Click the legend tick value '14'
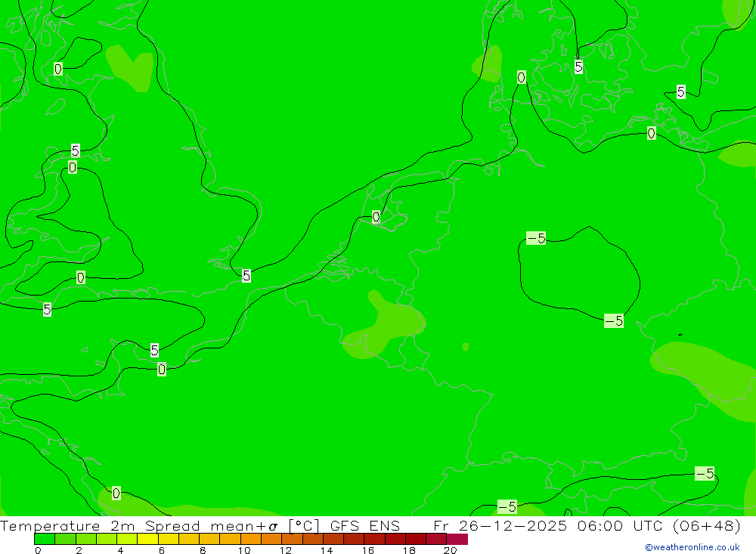This screenshot has height=554, width=756. [x=327, y=550]
